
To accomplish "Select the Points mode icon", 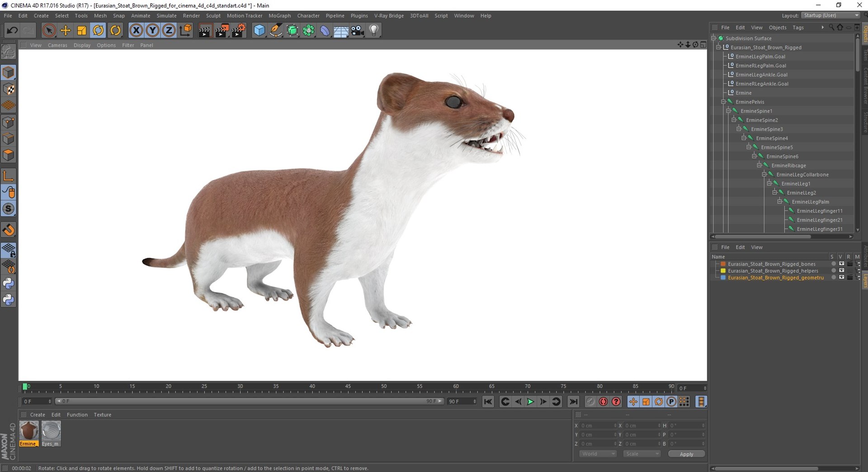I will click(x=9, y=122).
